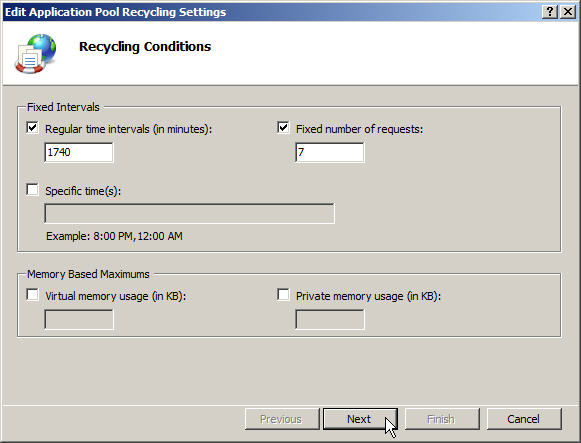Screen dimensions: 581x443
Task: Click the disabled Finish button
Action: click(x=442, y=419)
